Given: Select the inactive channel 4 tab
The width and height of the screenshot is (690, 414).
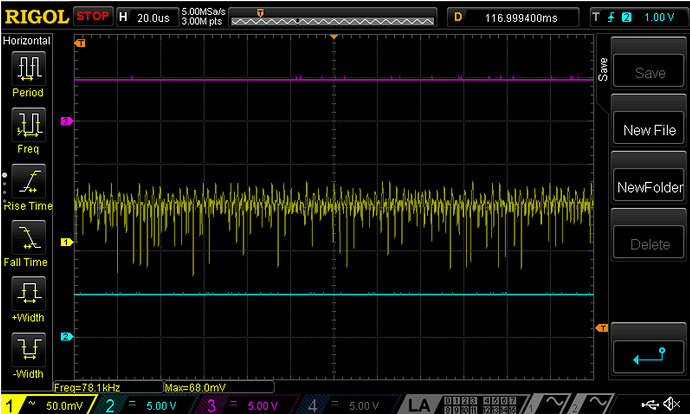Looking at the screenshot, I should [349, 405].
